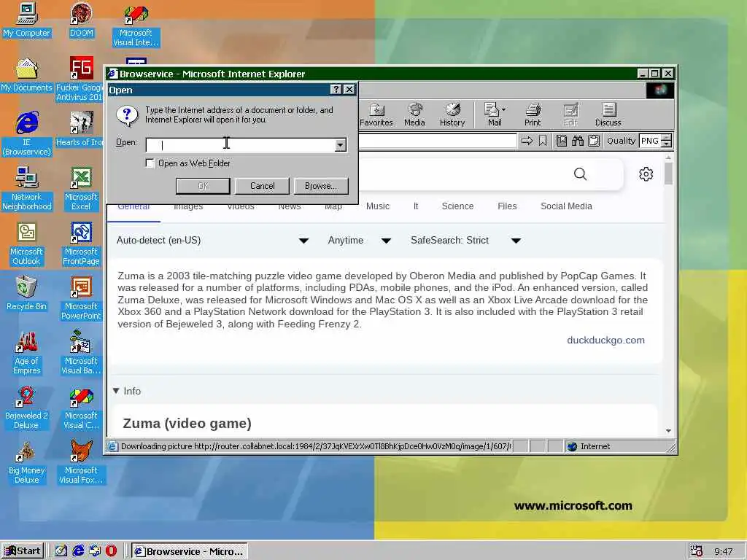Switch to the It search tab
747x560 pixels.
click(416, 206)
